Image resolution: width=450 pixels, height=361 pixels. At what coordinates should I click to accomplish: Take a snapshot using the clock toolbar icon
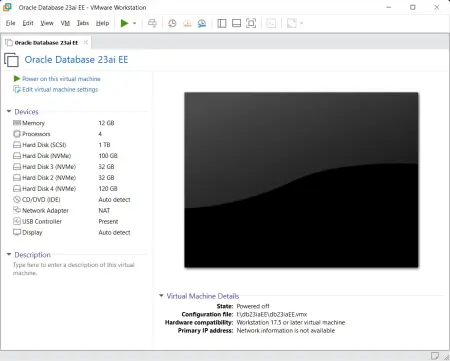(172, 23)
